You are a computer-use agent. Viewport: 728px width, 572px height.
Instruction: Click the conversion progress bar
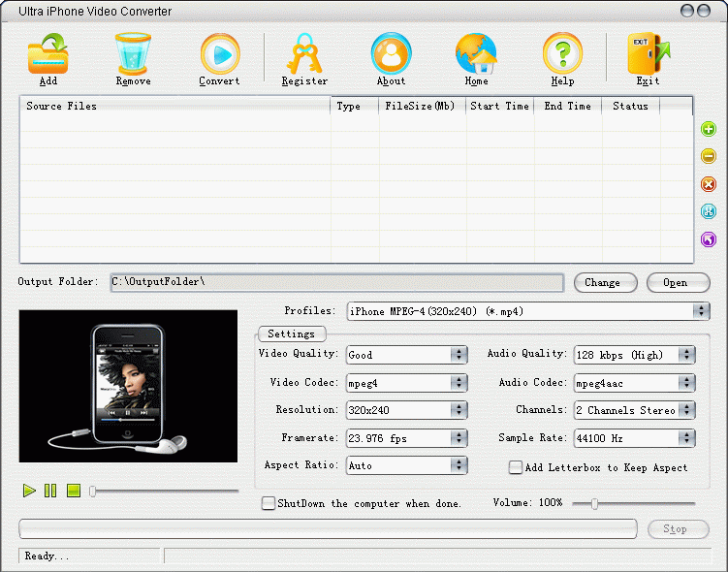tap(328, 528)
